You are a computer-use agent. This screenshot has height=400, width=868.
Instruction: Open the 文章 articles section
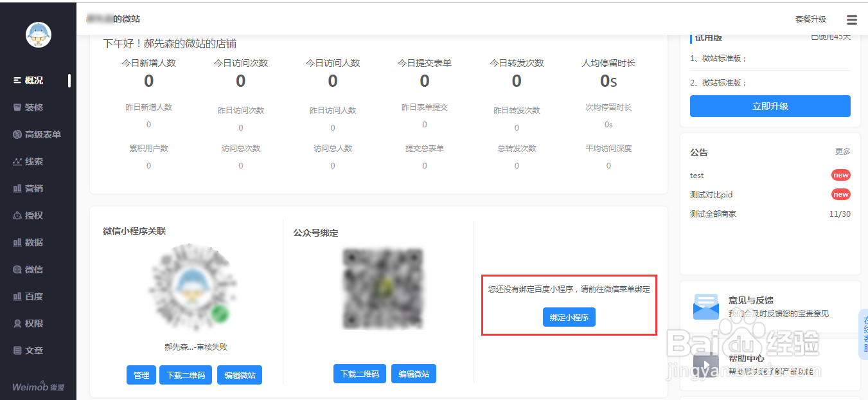click(34, 350)
